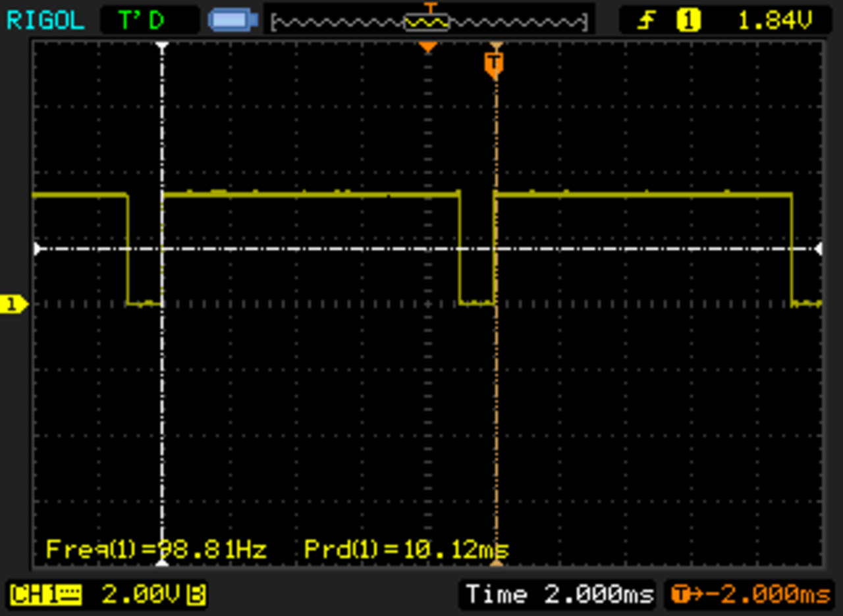This screenshot has height=616, width=843.
Task: Click the Prd(1)=10.12ms measurement readout
Action: 406,550
